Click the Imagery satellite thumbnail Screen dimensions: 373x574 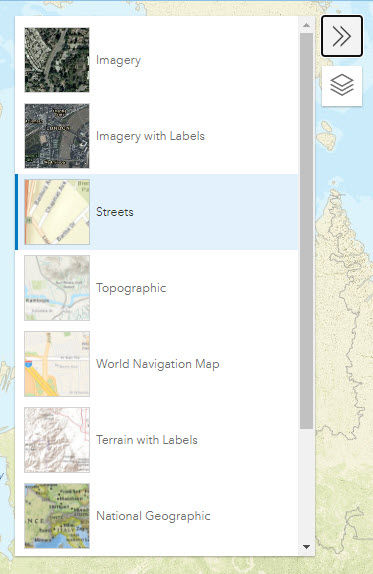(x=57, y=60)
